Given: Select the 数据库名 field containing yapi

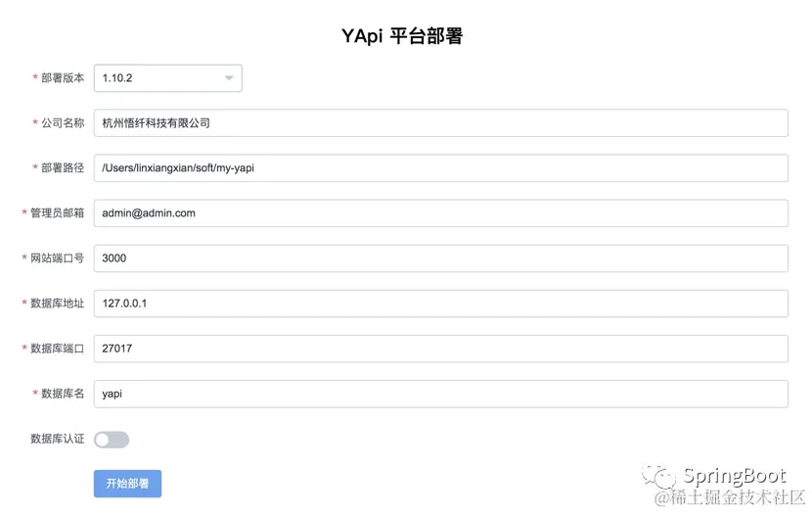Looking at the screenshot, I should click(x=440, y=394).
